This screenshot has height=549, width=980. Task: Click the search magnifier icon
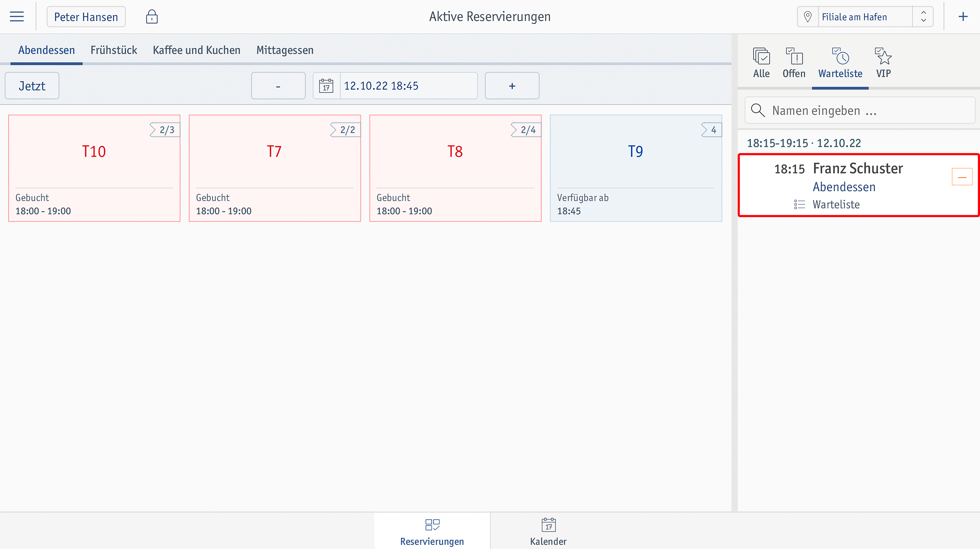[x=758, y=111]
